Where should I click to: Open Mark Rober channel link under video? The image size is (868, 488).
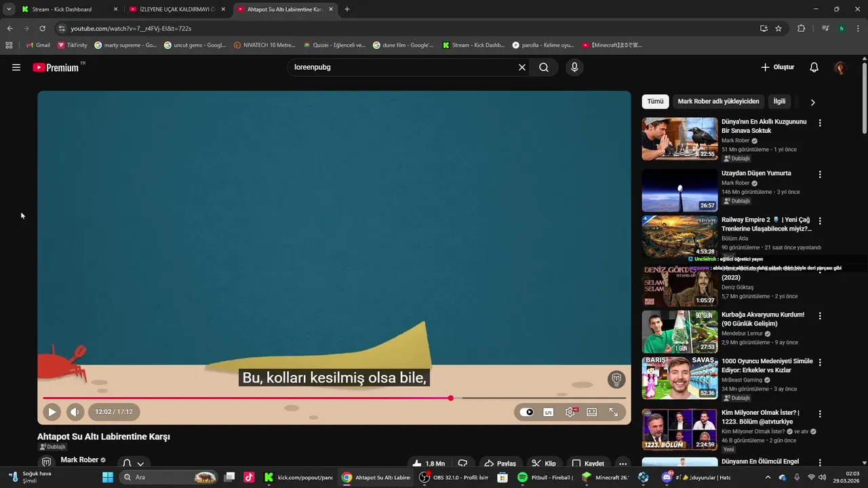79,460
